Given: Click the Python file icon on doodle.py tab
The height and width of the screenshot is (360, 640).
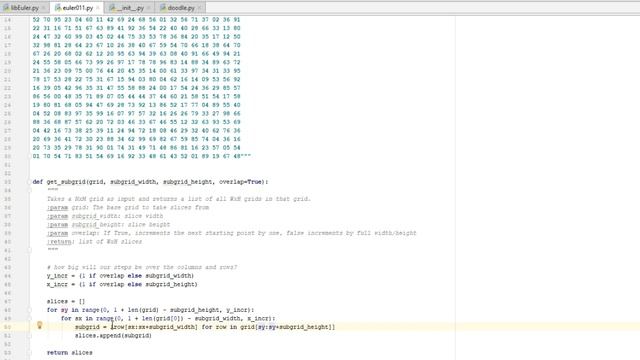Looking at the screenshot, I should pyautogui.click(x=163, y=8).
